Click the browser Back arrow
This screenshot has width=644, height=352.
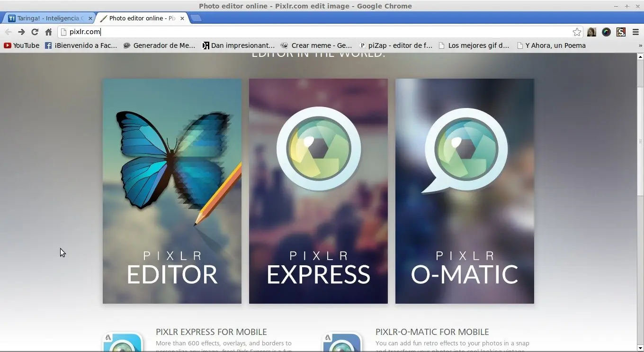(8, 32)
